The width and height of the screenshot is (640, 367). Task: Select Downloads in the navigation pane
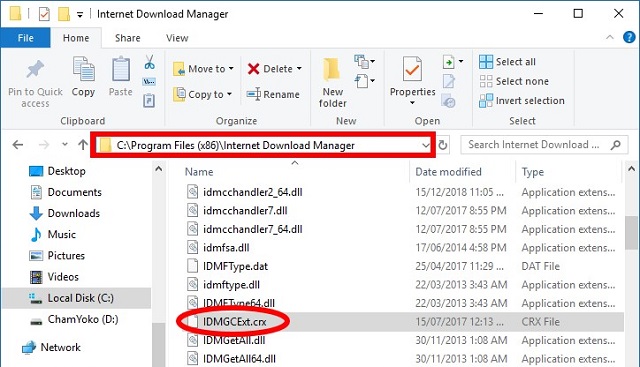click(64, 214)
